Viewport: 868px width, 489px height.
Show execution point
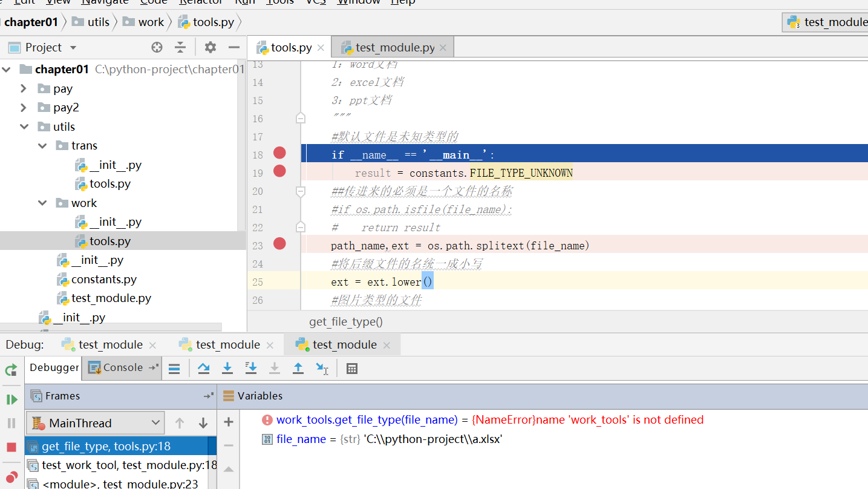(174, 369)
